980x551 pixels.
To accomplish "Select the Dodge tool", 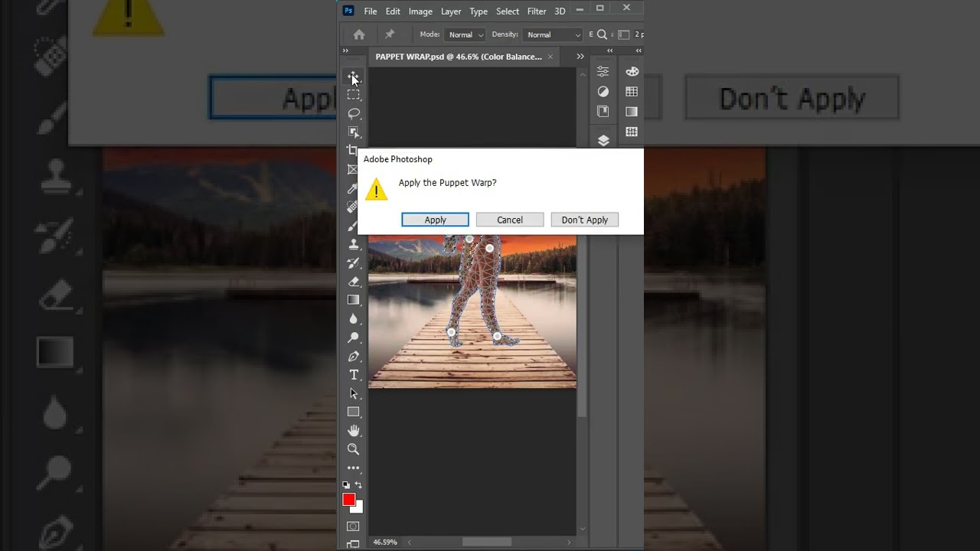I will (353, 337).
